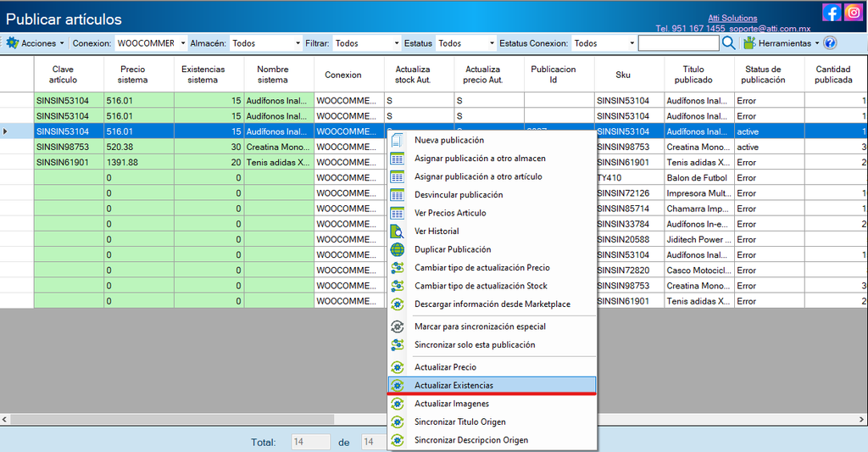This screenshot has height=452, width=868.
Task: Click title cell Jiditech Power
Action: (x=699, y=240)
